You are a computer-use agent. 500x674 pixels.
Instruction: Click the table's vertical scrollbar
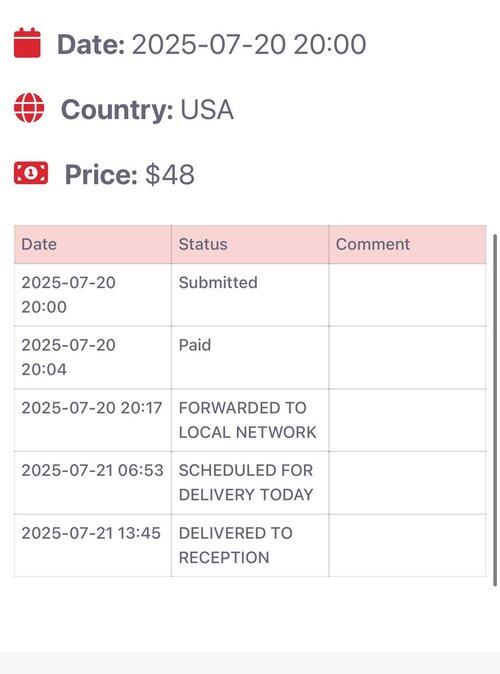495,410
